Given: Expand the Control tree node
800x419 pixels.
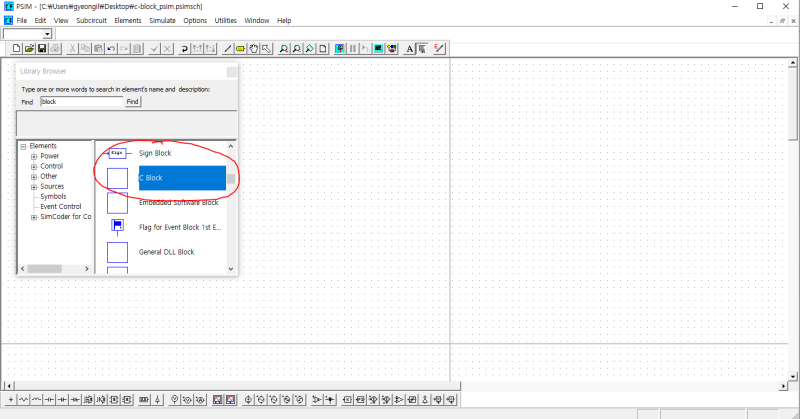Looking at the screenshot, I should [x=34, y=167].
